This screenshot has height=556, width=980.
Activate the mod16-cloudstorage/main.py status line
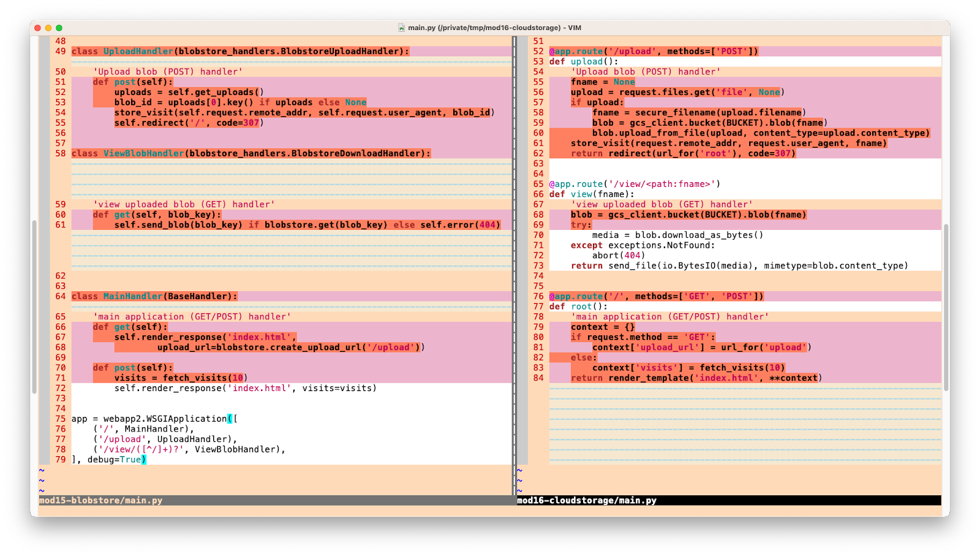[587, 500]
